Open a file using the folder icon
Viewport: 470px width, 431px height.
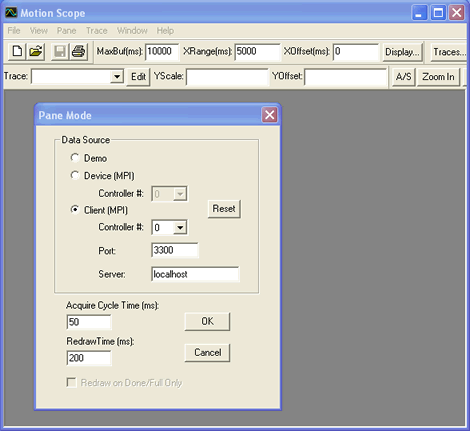click(x=36, y=52)
